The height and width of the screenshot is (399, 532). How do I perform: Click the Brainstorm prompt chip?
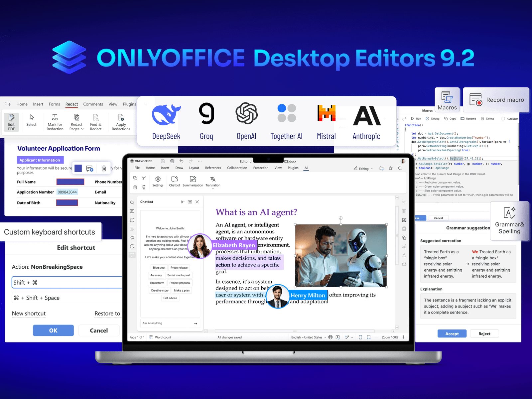157,283
